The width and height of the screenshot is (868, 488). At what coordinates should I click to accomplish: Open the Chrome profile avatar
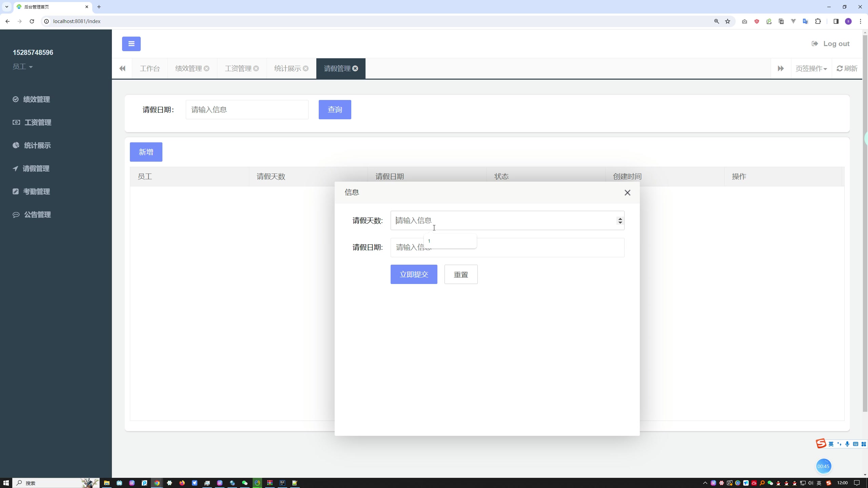coord(848,21)
